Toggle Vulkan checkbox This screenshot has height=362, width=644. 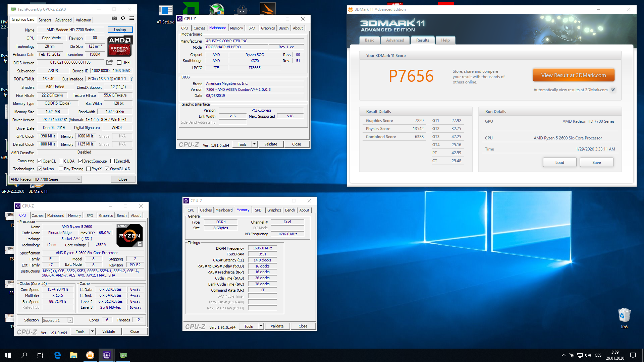tap(40, 169)
